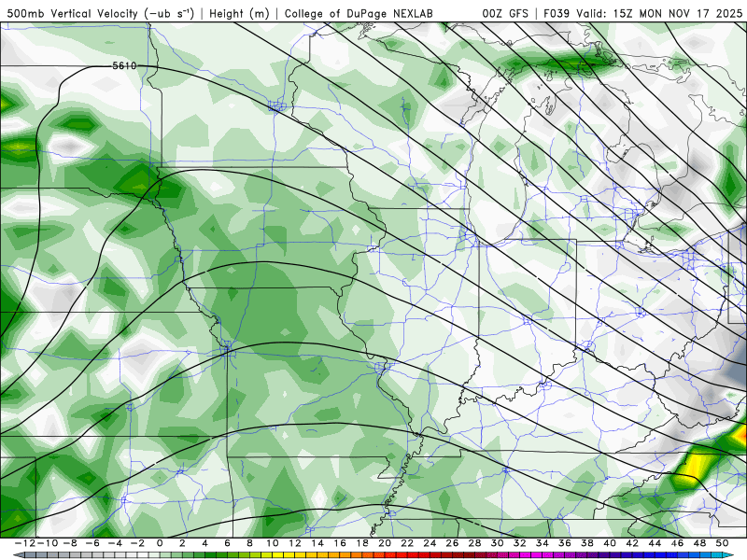
Task: Click the 'F039' forecast hour label
Action: [557, 13]
